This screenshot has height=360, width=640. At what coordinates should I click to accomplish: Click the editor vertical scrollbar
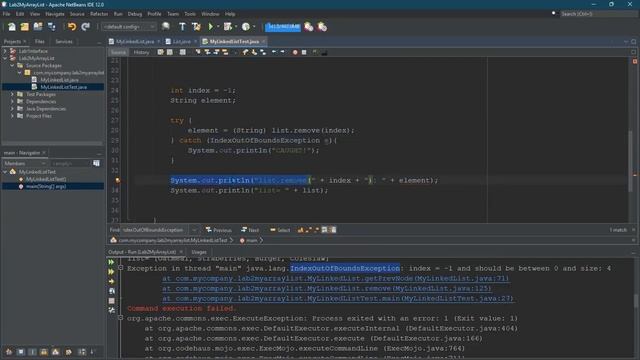(631, 161)
